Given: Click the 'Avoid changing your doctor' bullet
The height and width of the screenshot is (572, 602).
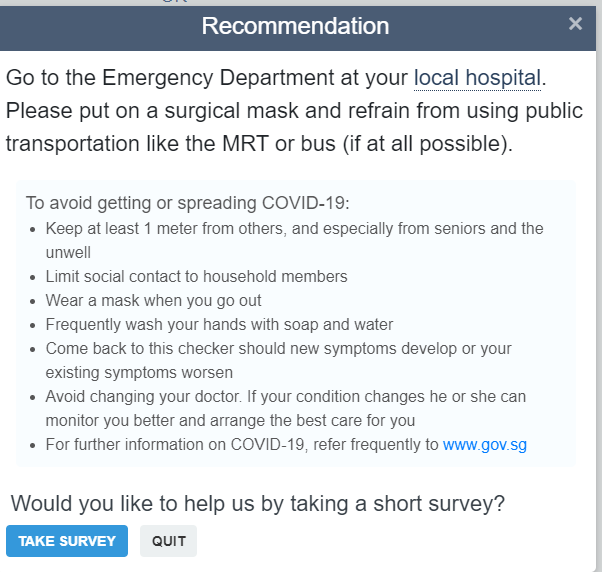Looking at the screenshot, I should [x=286, y=408].
